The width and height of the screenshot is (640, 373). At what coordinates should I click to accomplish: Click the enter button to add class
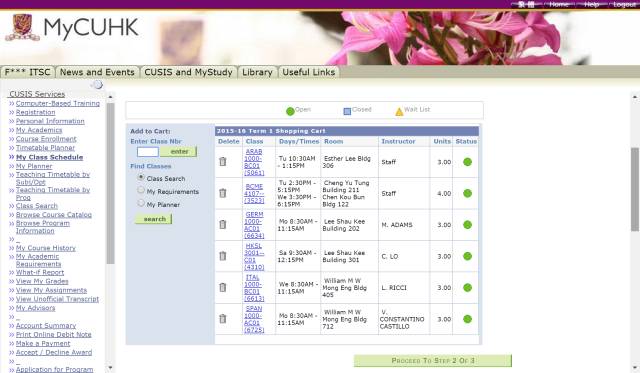[179, 152]
